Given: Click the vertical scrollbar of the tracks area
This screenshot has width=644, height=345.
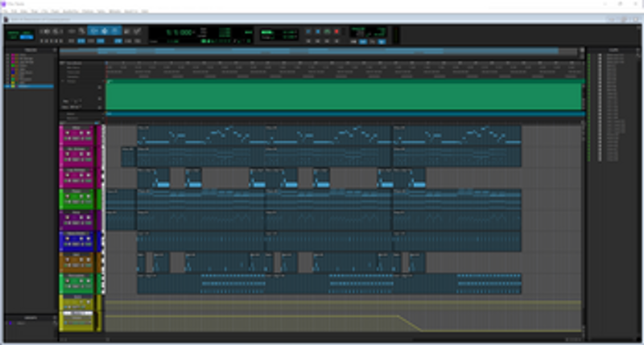Looking at the screenshot, I should [583, 226].
